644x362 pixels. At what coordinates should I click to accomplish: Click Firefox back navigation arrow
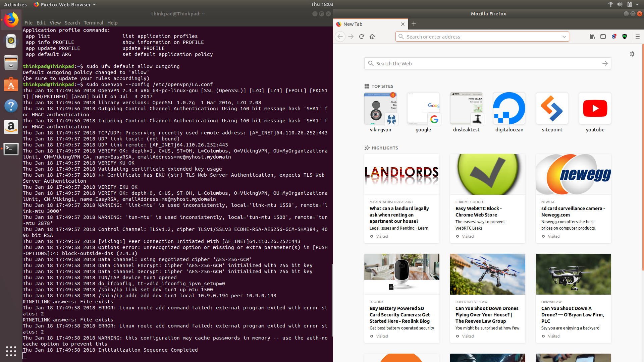click(340, 37)
